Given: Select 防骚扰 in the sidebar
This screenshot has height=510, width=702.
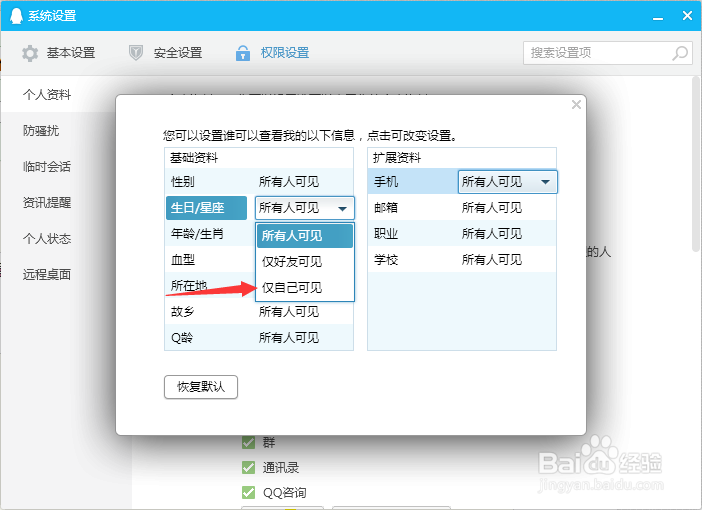Looking at the screenshot, I should [41, 130].
